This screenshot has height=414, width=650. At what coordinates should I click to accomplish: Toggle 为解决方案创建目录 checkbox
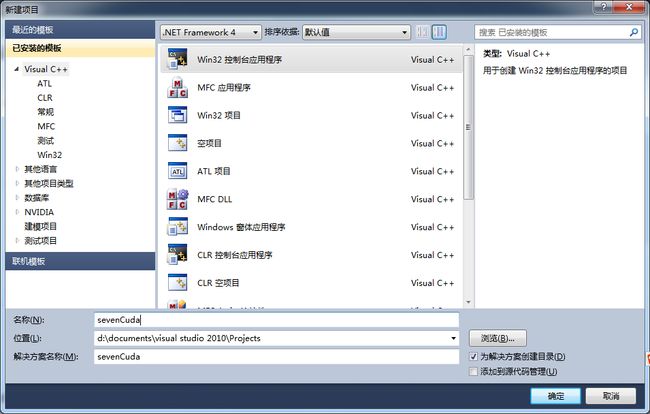pos(473,356)
